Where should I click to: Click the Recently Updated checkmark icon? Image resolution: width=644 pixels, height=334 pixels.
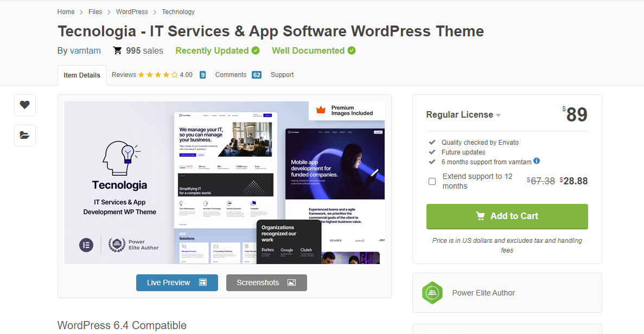point(256,50)
